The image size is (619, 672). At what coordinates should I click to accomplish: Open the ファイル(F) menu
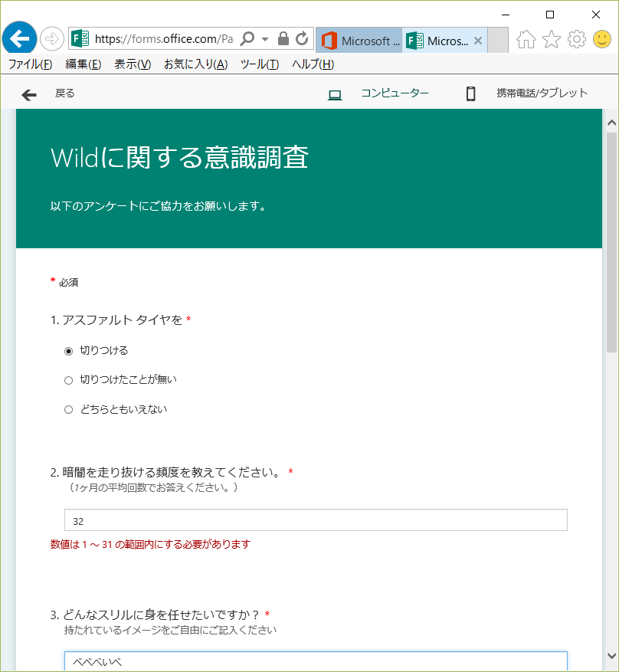[30, 64]
